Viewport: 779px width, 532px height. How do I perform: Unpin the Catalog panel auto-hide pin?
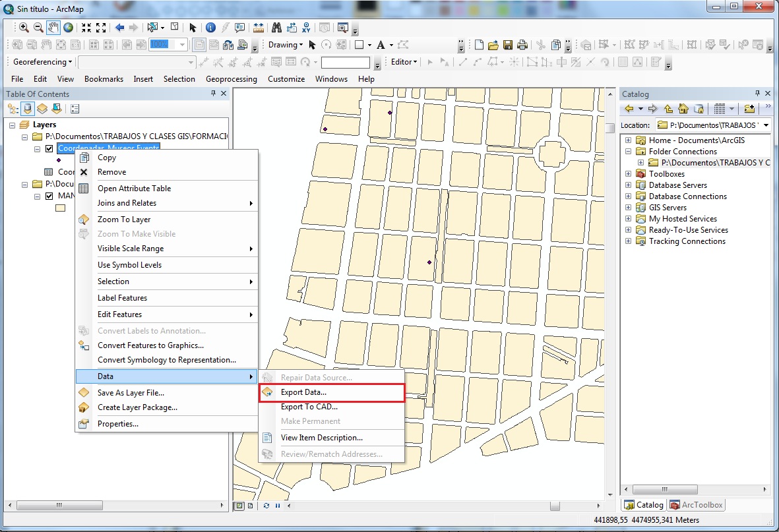pyautogui.click(x=759, y=93)
